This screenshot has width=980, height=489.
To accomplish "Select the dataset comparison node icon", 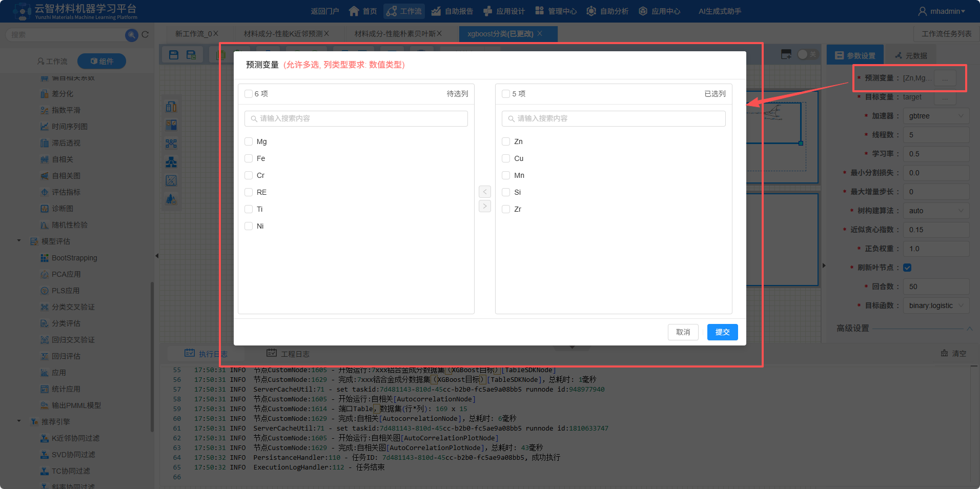I will 171,106.
